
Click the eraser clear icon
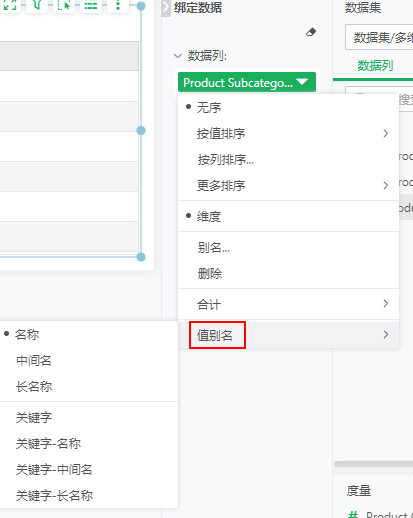pos(311,32)
